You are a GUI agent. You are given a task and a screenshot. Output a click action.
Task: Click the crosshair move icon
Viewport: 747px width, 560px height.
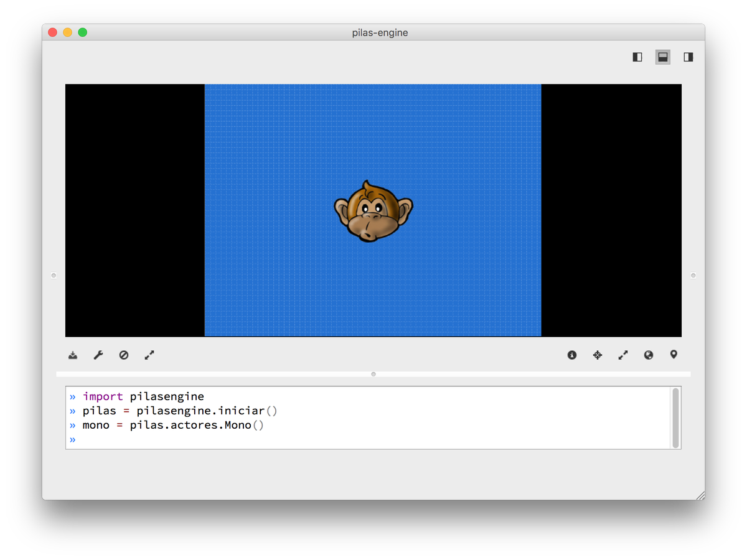coord(598,355)
